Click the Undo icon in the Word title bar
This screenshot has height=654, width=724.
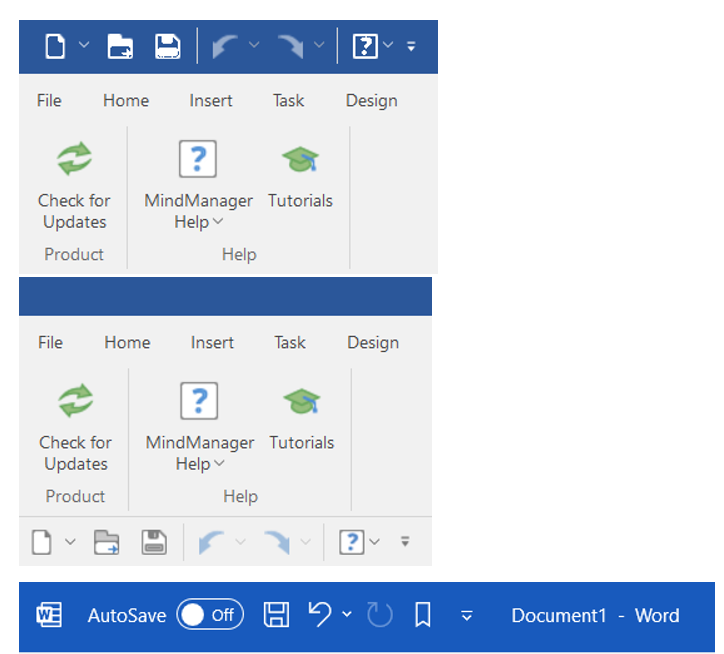[320, 614]
